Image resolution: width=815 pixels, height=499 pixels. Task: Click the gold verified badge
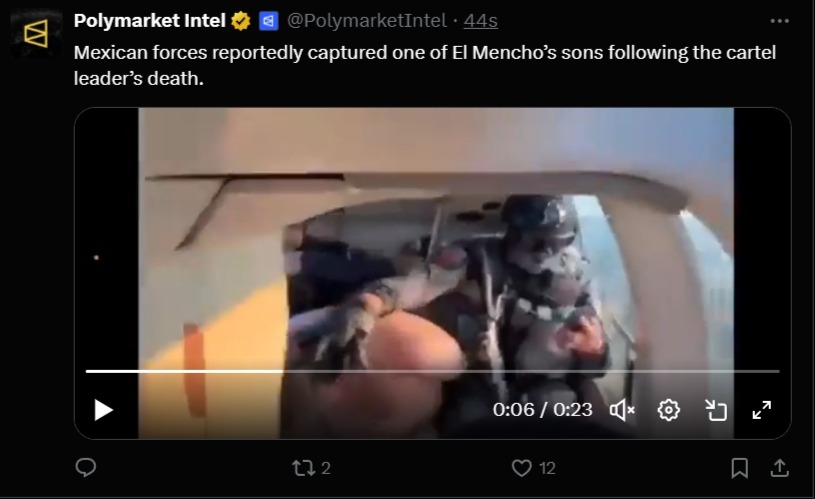[241, 21]
